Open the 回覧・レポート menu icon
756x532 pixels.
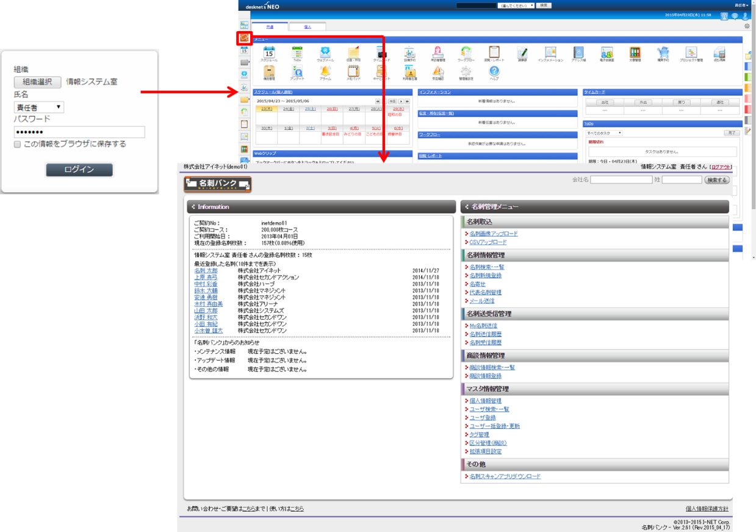(x=494, y=53)
